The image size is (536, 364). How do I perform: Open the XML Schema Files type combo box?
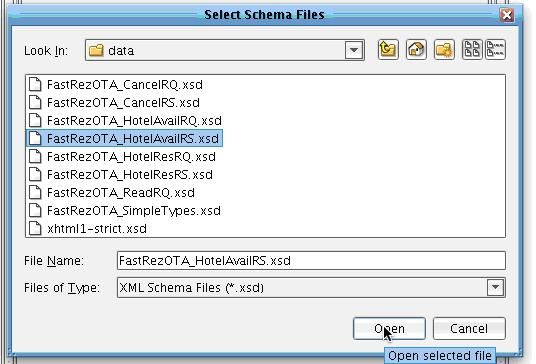coord(311,287)
